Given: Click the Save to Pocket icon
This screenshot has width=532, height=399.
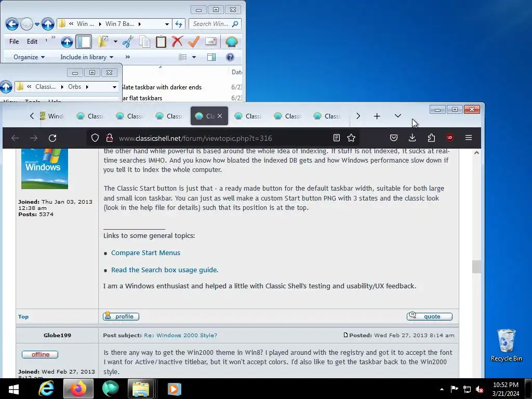Looking at the screenshot, I should (394, 138).
